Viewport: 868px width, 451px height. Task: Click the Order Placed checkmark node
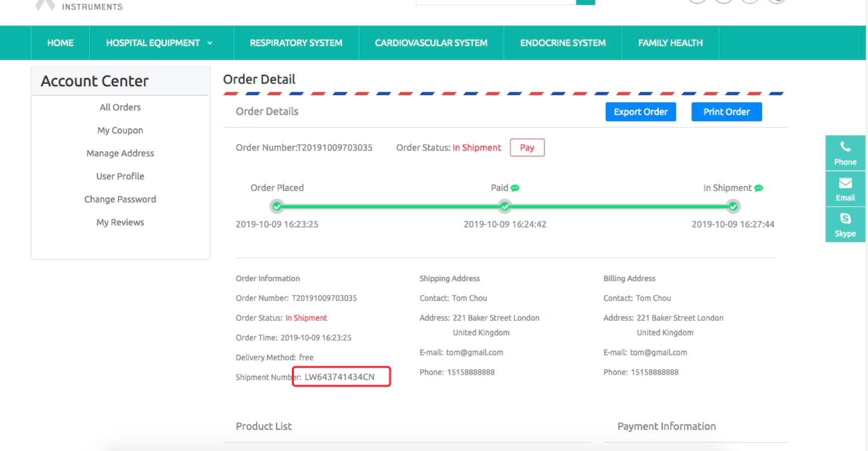pyautogui.click(x=277, y=206)
